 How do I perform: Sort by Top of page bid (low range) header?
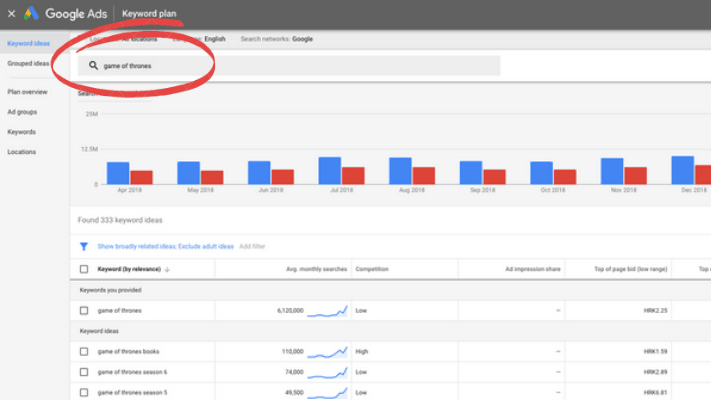[x=631, y=269]
